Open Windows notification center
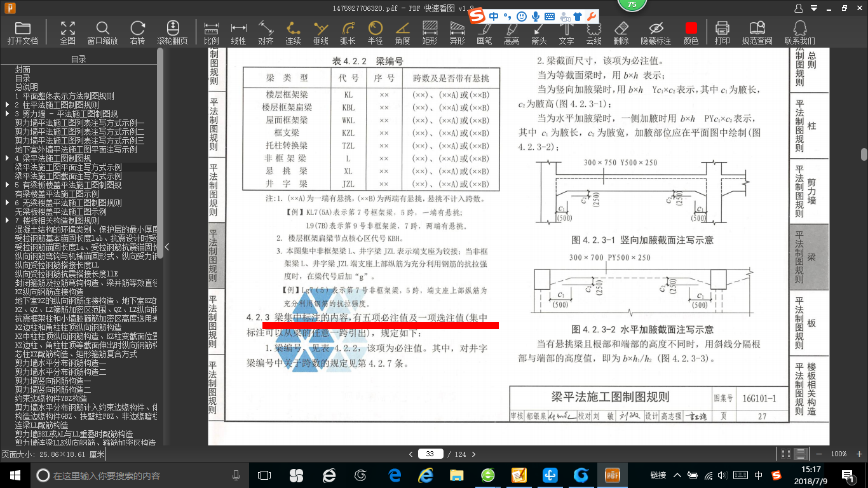Image resolution: width=868 pixels, height=488 pixels. tap(848, 475)
